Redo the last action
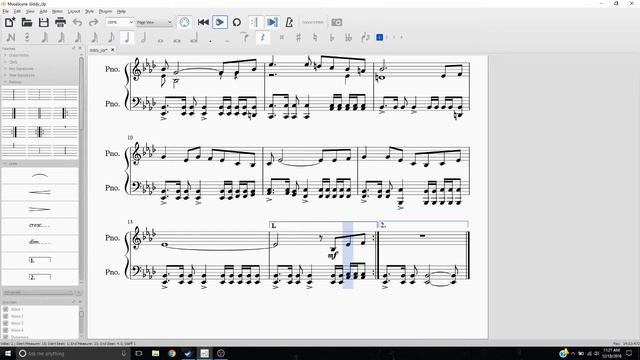Image resolution: width=640 pixels, height=360 pixels. coord(93,22)
